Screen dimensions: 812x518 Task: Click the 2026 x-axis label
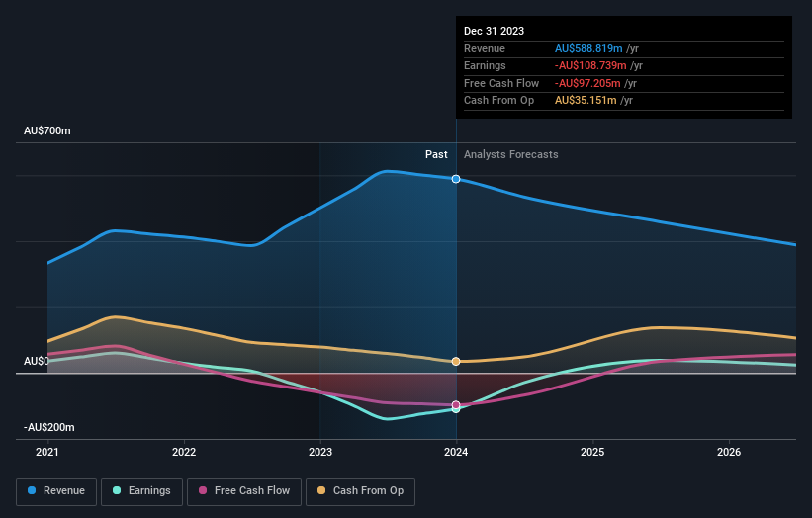click(x=729, y=453)
